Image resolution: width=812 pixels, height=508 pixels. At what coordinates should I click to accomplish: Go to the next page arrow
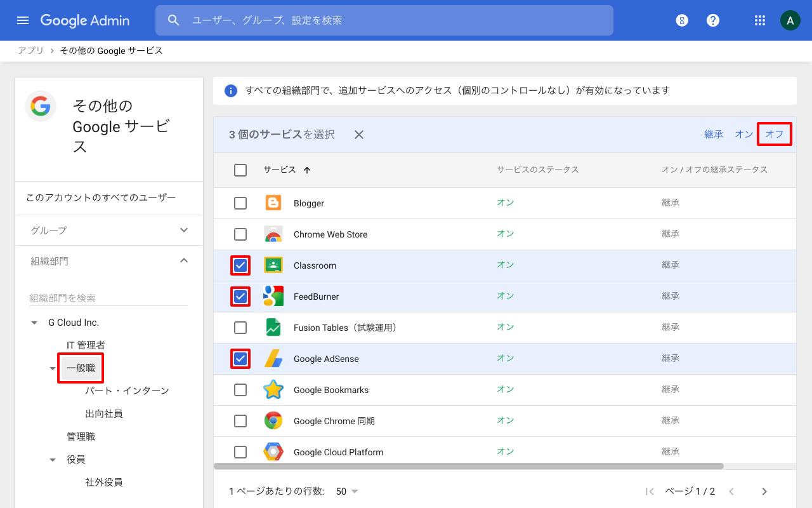click(764, 491)
